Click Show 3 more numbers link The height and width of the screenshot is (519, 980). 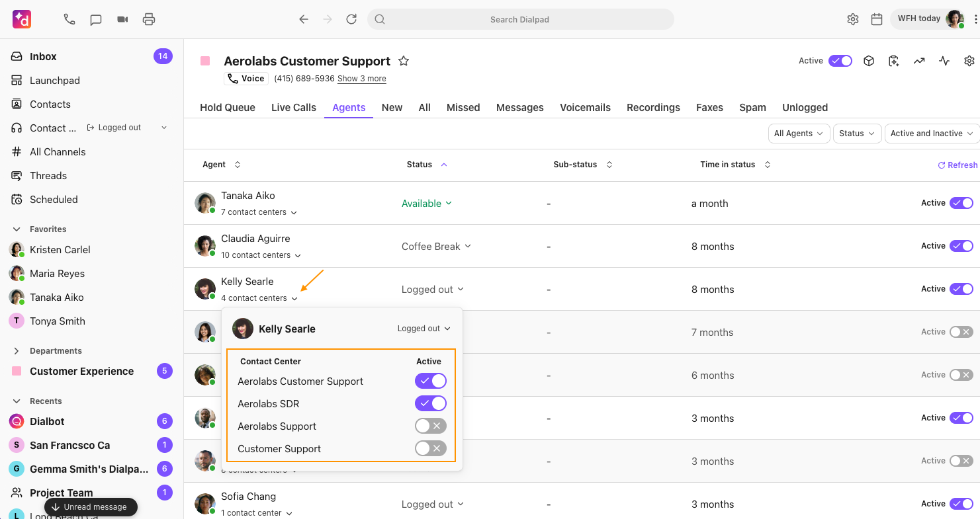pyautogui.click(x=362, y=79)
